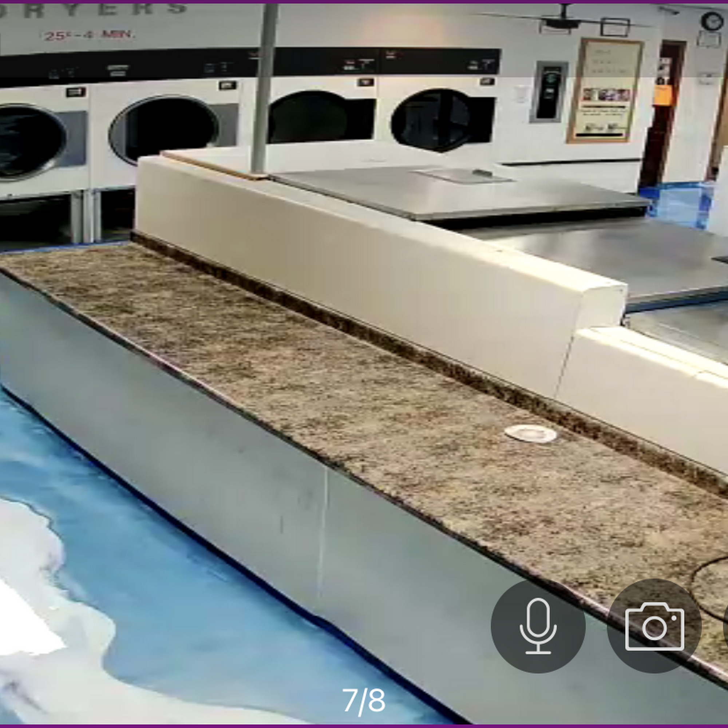Viewport: 728px width, 728px height.
Task: Tap the wall clock in the feed
Action: click(x=711, y=21)
